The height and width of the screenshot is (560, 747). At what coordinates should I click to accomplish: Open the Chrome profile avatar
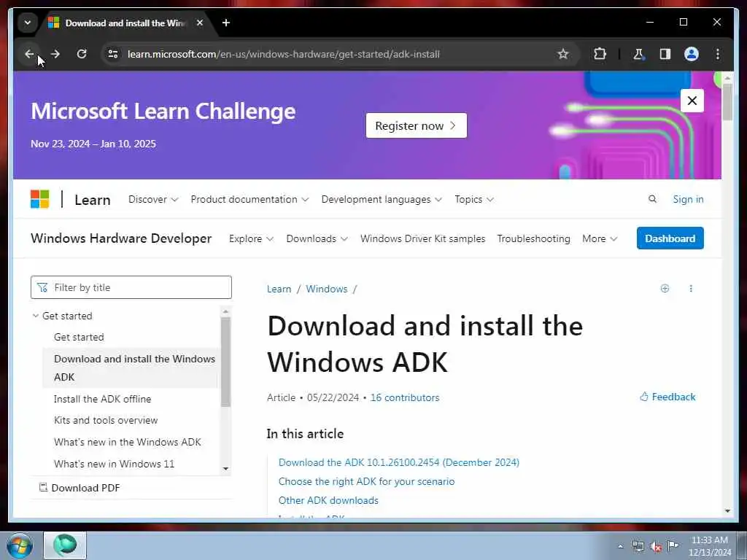[692, 54]
